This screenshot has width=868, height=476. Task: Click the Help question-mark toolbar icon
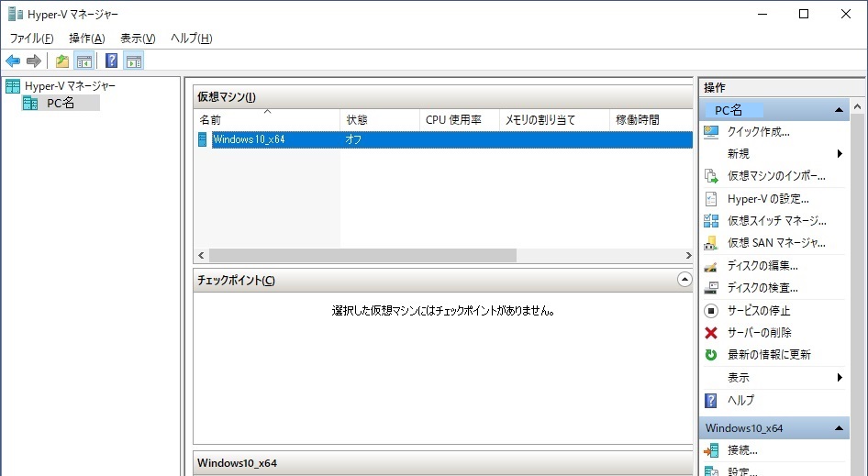[x=111, y=61]
